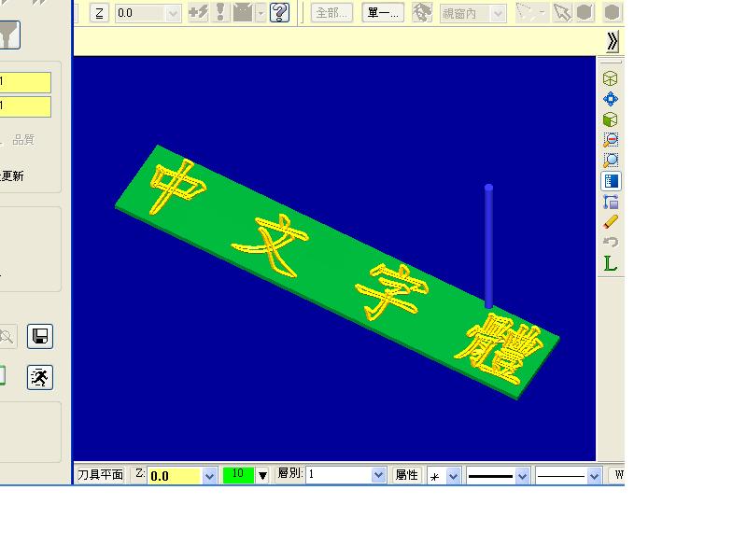Screen dimensions: 747x560
Task: Open the small arrow beside grey box icon
Action: (x=261, y=13)
